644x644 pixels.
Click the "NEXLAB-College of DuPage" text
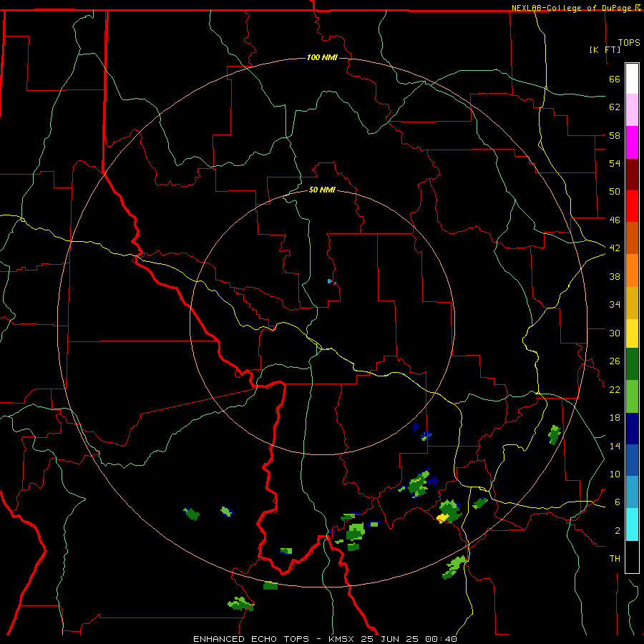click(572, 7)
